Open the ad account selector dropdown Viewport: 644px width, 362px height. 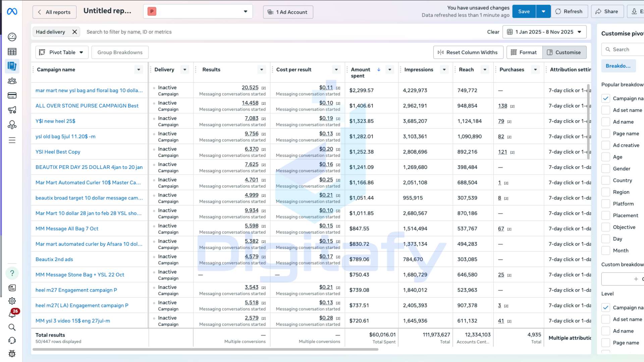coord(198,11)
